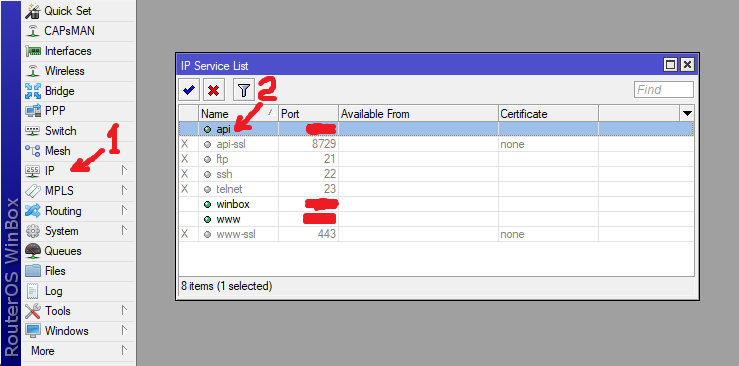This screenshot has width=739, height=366.
Task: Open the column selector dropdown arrow
Action: coord(687,114)
